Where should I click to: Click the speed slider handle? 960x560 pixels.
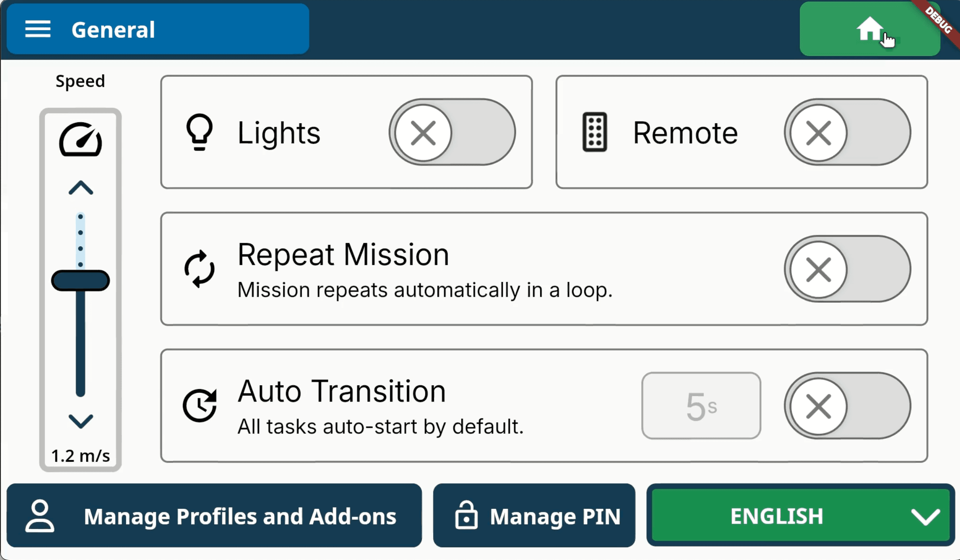tap(81, 280)
